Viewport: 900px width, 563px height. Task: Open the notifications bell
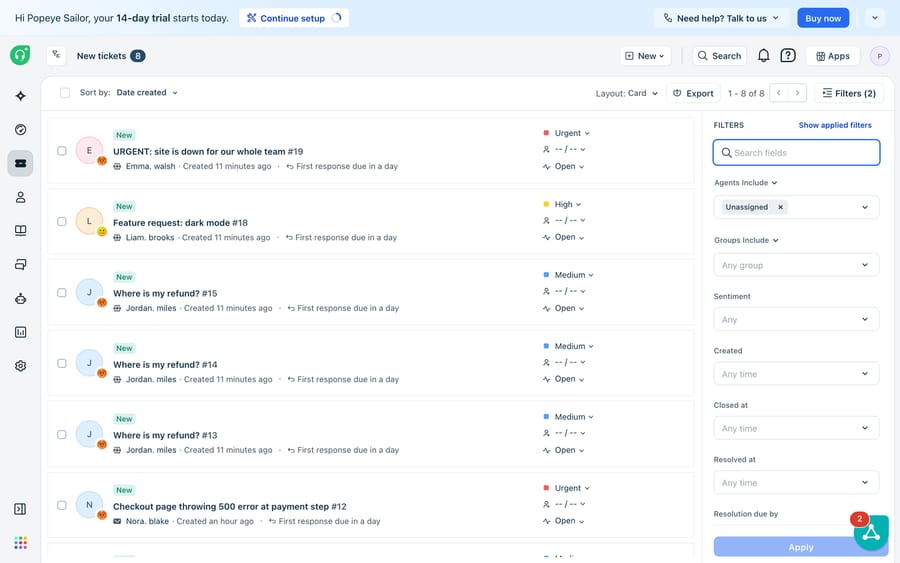click(763, 56)
